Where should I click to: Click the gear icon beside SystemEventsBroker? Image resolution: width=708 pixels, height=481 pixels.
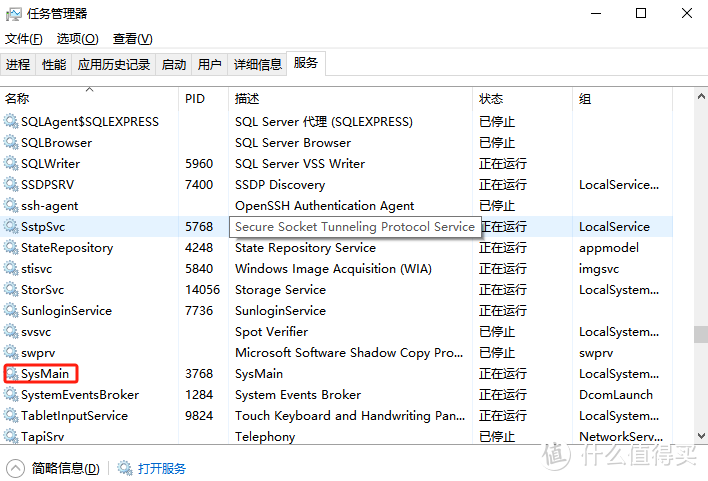pos(11,394)
